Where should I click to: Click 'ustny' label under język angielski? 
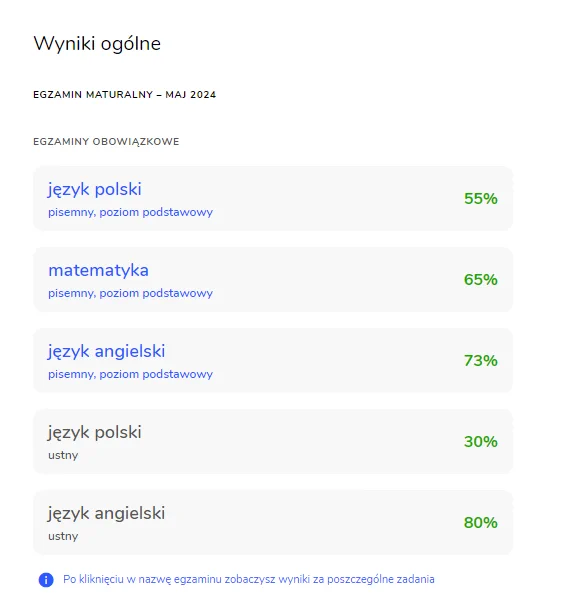[x=63, y=536]
